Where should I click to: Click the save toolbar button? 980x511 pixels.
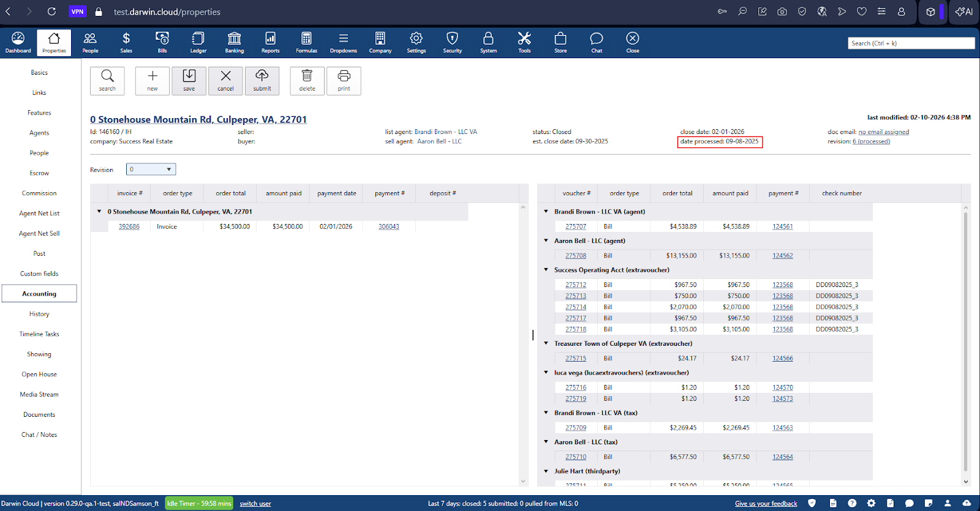(x=189, y=81)
